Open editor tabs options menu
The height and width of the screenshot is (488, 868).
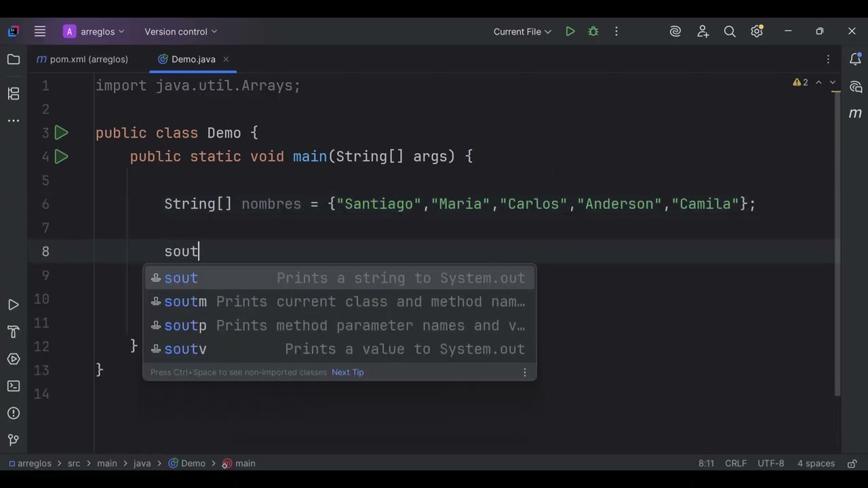click(x=828, y=59)
